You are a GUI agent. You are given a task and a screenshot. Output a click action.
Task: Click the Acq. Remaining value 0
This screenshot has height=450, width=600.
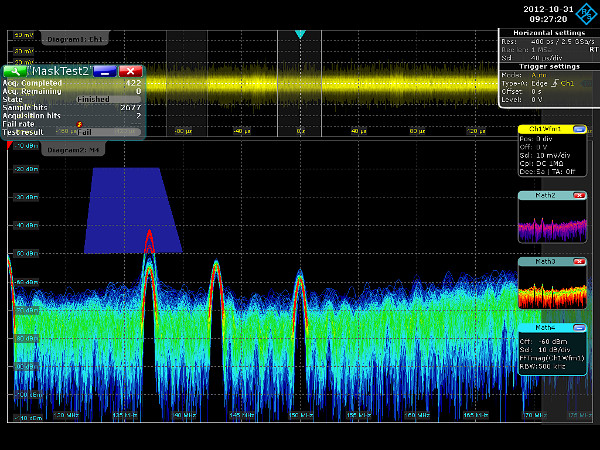[139, 91]
